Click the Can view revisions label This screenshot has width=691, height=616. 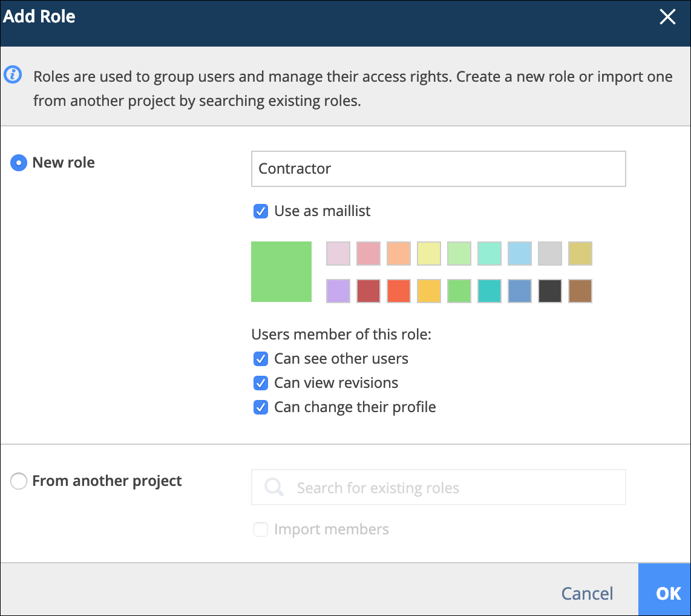click(x=336, y=383)
